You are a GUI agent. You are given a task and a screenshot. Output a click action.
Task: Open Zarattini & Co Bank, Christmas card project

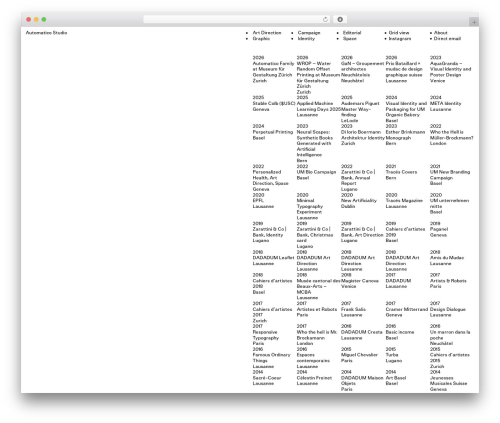coord(315,235)
